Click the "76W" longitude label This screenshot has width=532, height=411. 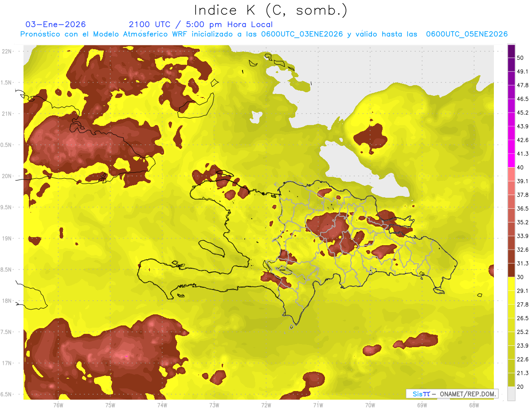tap(58, 405)
